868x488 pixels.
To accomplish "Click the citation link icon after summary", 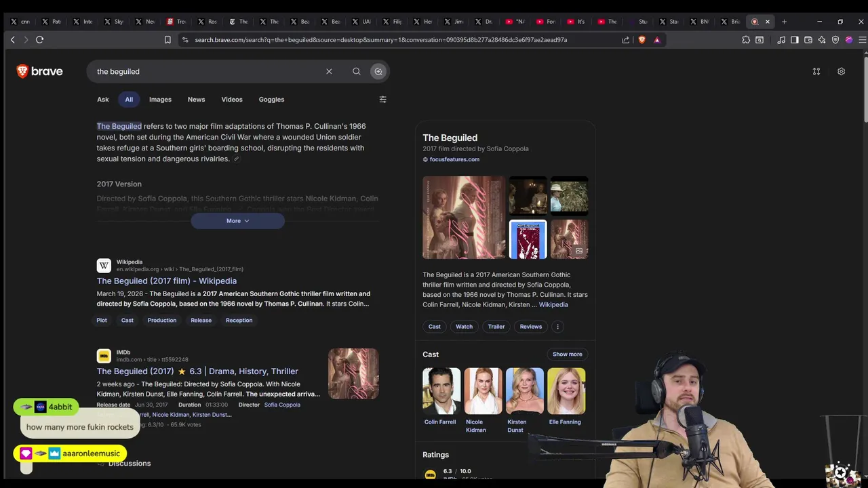I will pyautogui.click(x=236, y=159).
